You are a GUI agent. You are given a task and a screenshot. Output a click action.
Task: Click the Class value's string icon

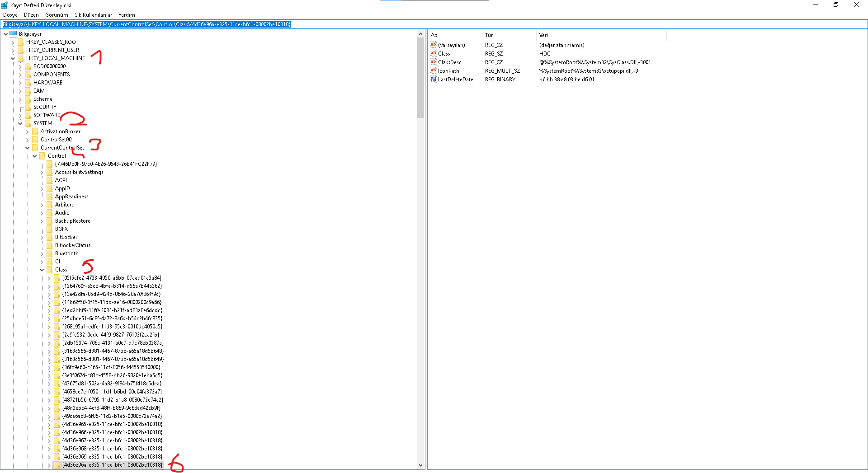pyautogui.click(x=434, y=53)
